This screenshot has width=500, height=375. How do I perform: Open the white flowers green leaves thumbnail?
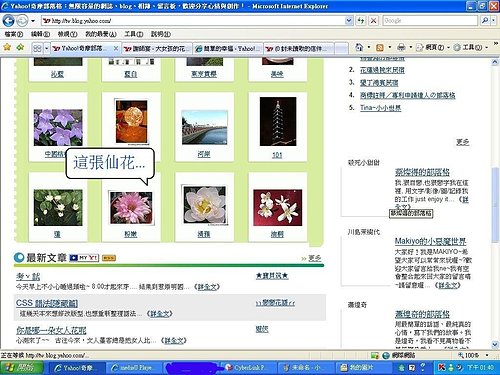(x=58, y=208)
